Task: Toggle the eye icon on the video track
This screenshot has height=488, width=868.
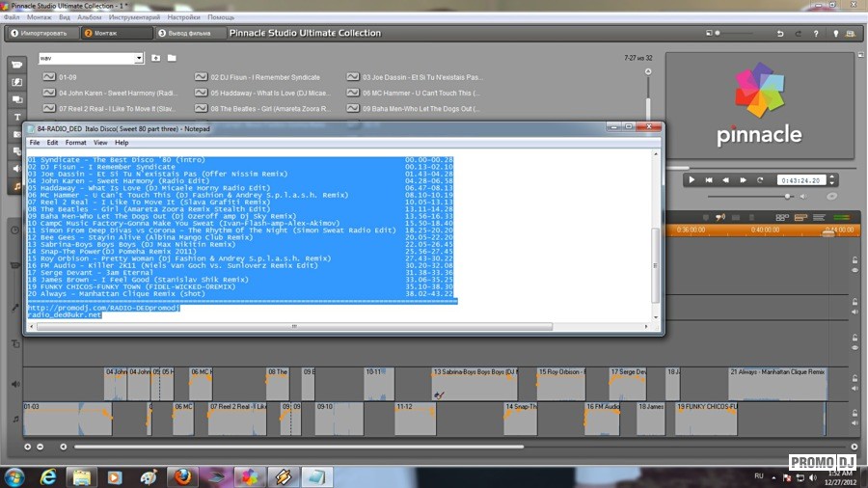Action: (x=854, y=272)
